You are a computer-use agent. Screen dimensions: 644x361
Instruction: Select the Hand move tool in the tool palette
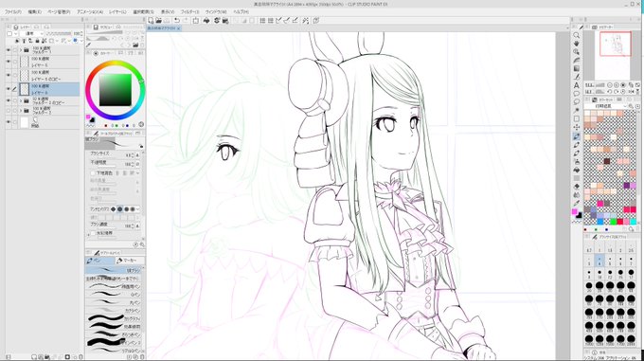click(576, 44)
